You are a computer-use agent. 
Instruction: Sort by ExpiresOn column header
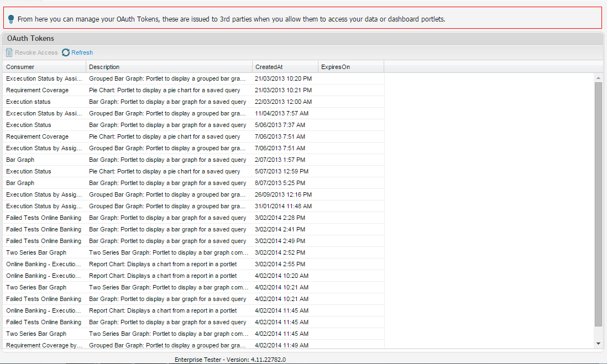[x=350, y=67]
